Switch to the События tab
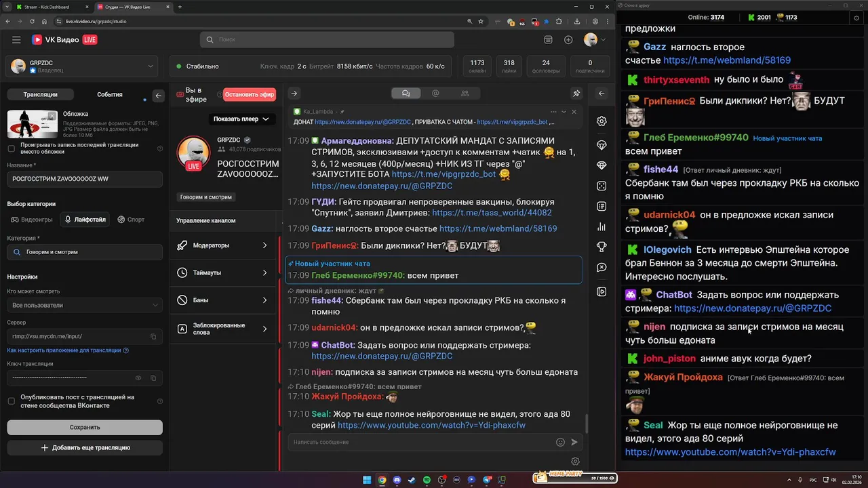Viewport: 868px width, 488px height. pyautogui.click(x=110, y=95)
